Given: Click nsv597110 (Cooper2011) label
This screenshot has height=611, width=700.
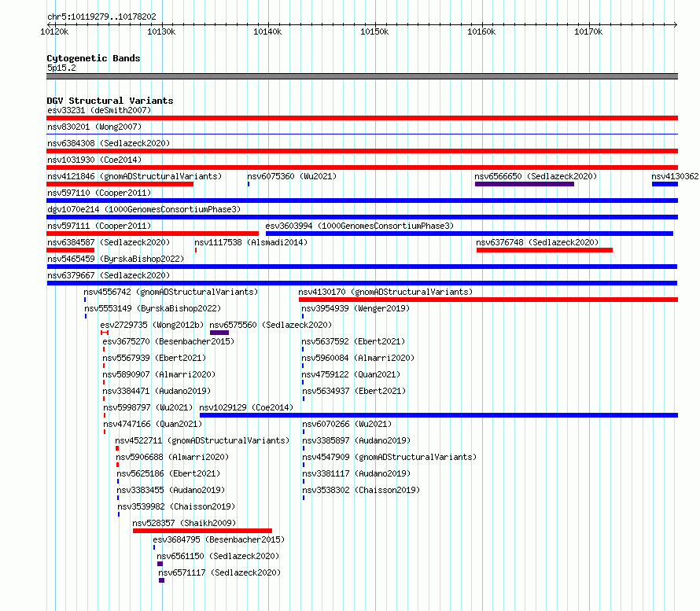Looking at the screenshot, I should click(99, 193).
